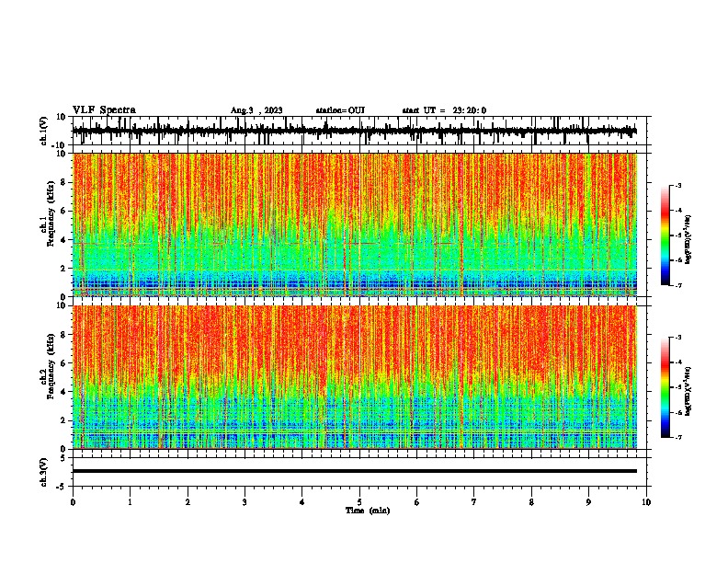Image resolution: width=728 pixels, height=563 pixels.
Task: Click the "ch.1(V)" waveform axis label
Action: 44,131
